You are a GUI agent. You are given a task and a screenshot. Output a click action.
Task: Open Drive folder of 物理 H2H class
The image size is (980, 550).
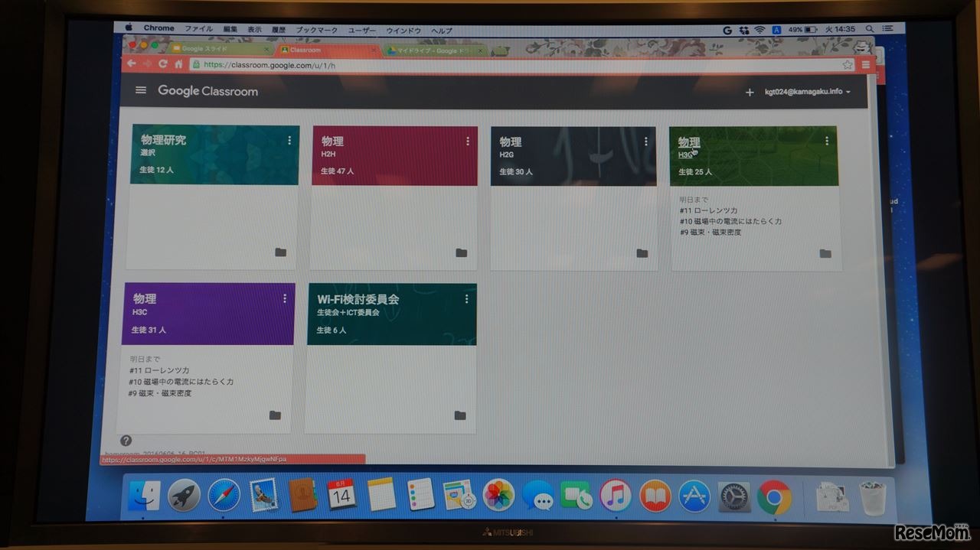[462, 252]
